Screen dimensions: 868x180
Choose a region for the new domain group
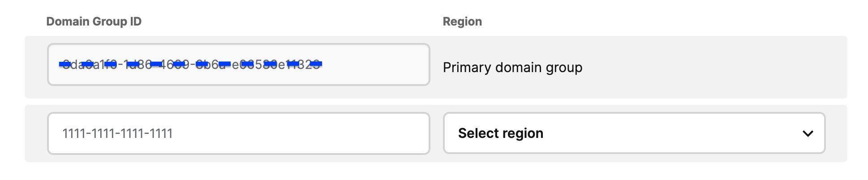click(633, 133)
